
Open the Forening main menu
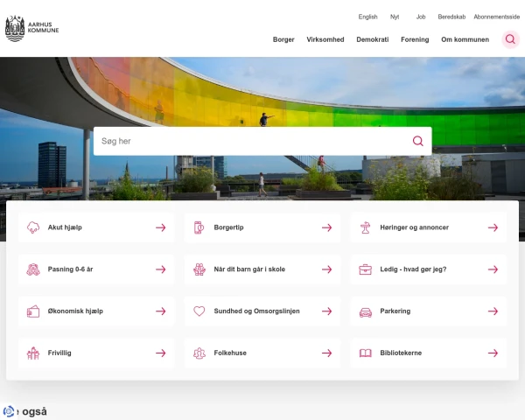[x=415, y=39]
